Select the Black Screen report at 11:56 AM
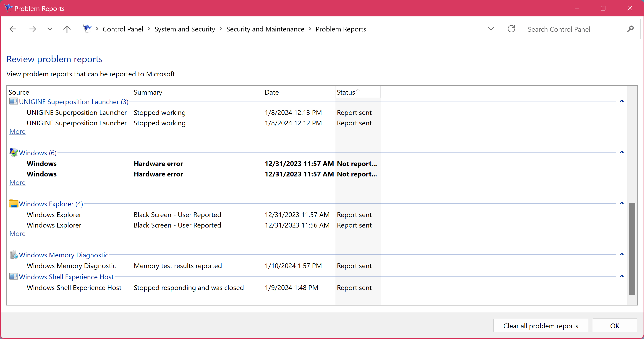The width and height of the screenshot is (644, 339). coord(199,225)
